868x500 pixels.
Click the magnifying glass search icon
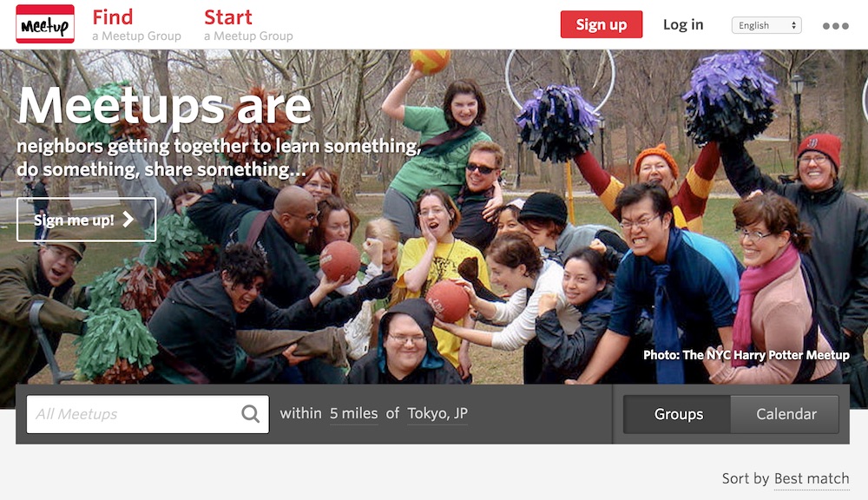[250, 413]
